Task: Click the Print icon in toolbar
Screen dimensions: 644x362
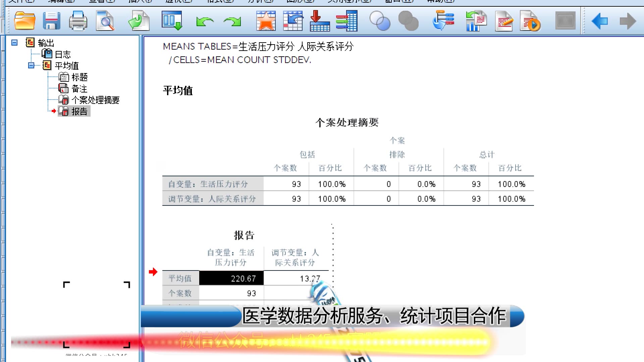Action: (78, 21)
